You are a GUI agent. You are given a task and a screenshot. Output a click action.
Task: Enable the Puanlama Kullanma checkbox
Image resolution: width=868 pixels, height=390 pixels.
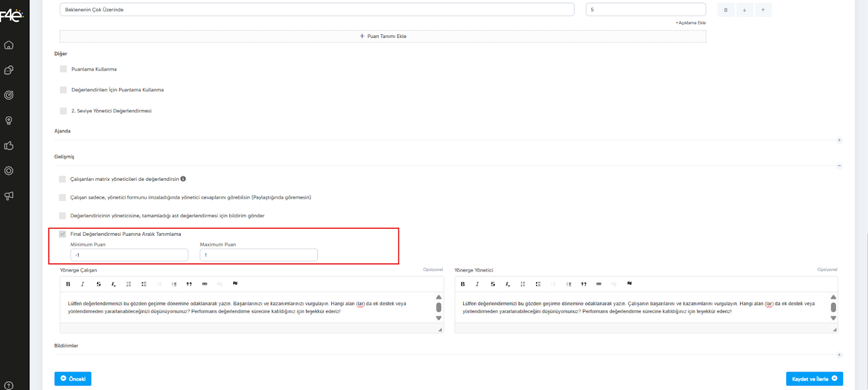click(x=63, y=69)
